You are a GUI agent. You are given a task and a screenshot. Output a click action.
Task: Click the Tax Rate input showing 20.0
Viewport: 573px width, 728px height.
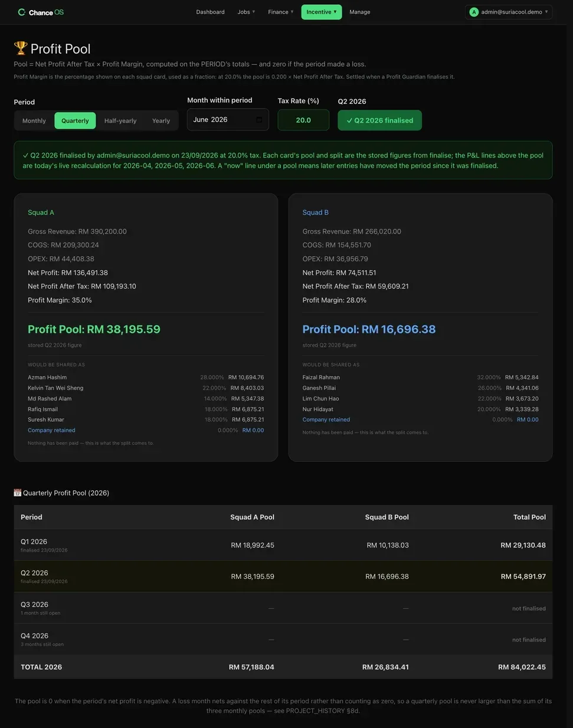click(303, 120)
